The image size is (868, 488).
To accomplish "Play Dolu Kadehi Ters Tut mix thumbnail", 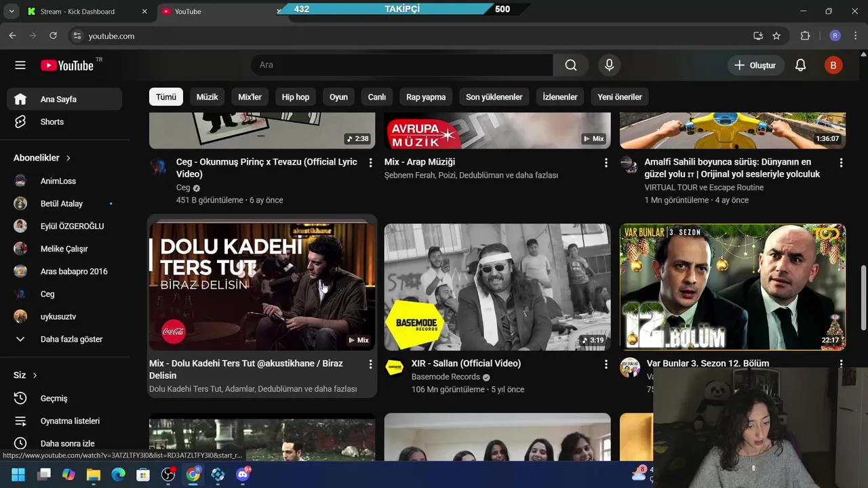I will pyautogui.click(x=262, y=287).
